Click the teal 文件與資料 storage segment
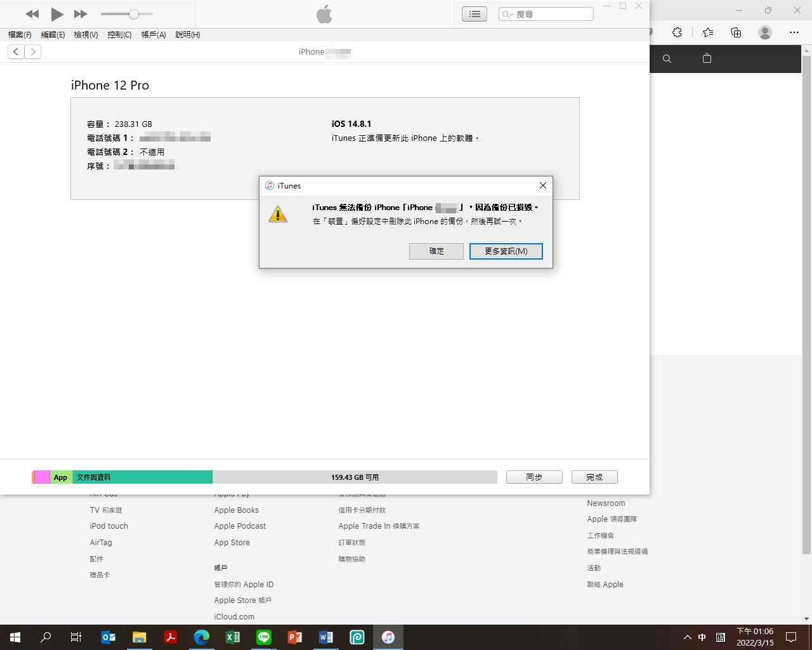This screenshot has width=812, height=650. tap(142, 477)
